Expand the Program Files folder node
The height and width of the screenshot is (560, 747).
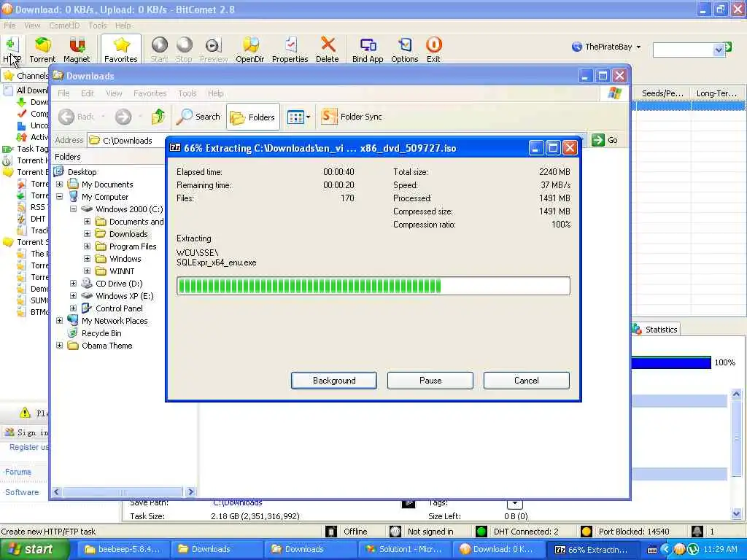[88, 246]
